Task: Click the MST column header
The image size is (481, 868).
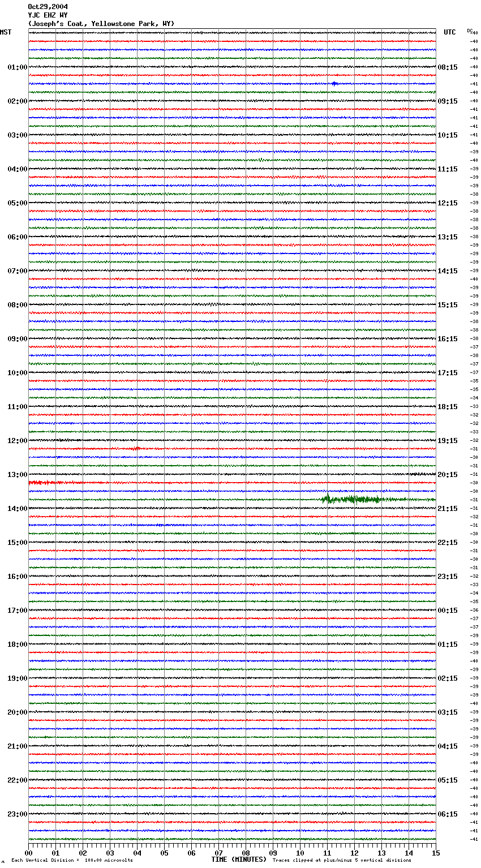Action: (6, 32)
